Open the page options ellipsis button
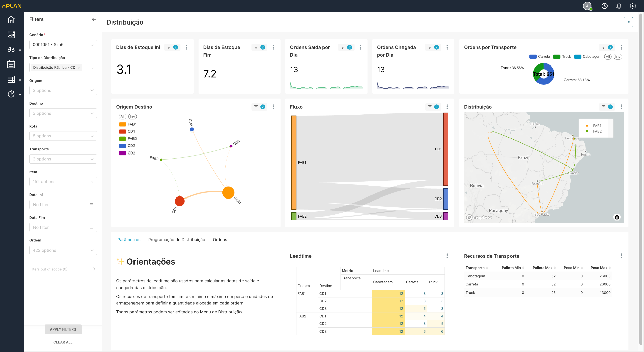 click(x=628, y=22)
